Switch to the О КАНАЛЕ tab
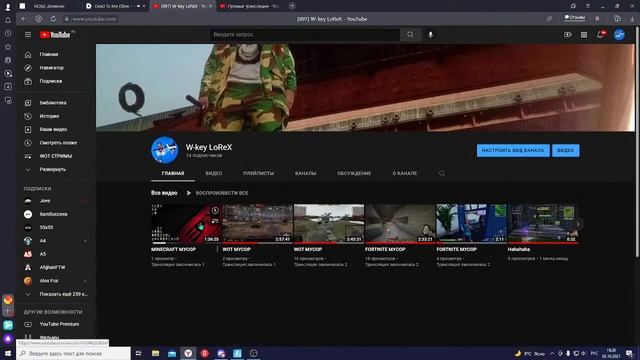This screenshot has height=360, width=640. point(404,173)
